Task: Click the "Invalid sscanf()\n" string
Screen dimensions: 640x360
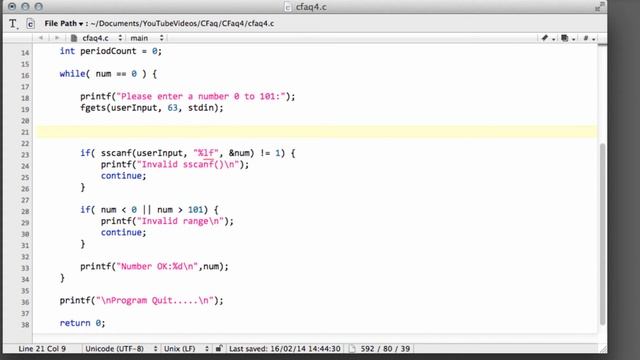Action: click(x=188, y=164)
